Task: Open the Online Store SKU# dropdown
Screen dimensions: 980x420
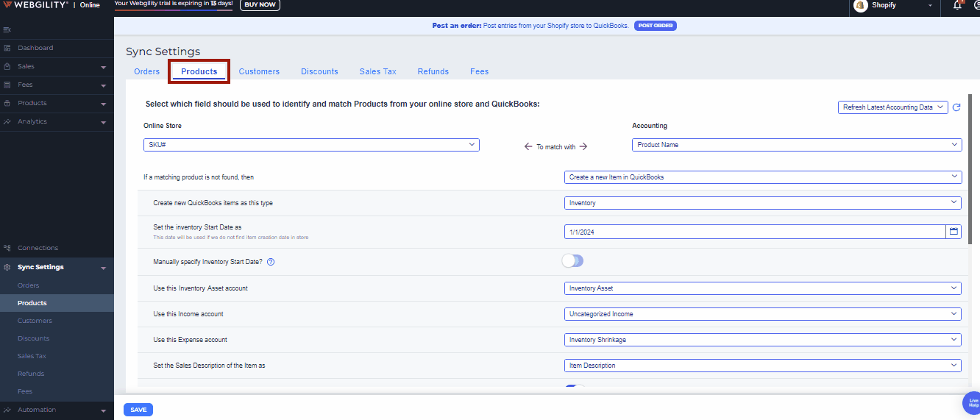Action: point(311,145)
